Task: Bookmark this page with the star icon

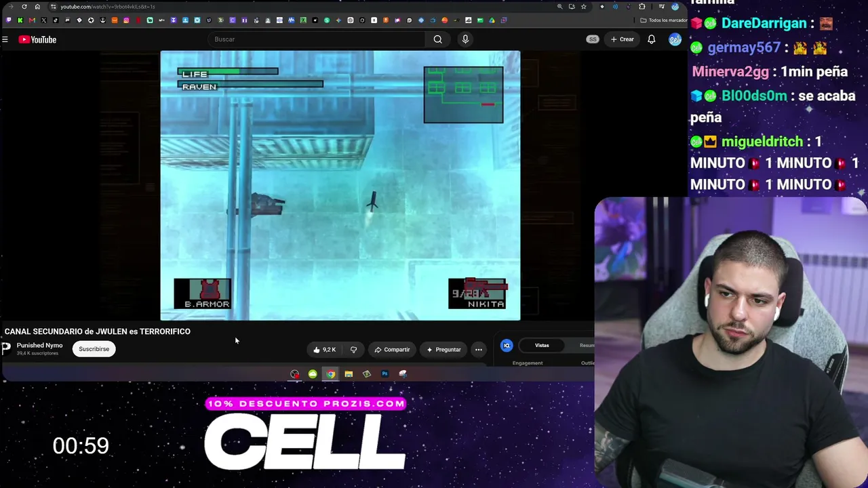Action: click(583, 7)
